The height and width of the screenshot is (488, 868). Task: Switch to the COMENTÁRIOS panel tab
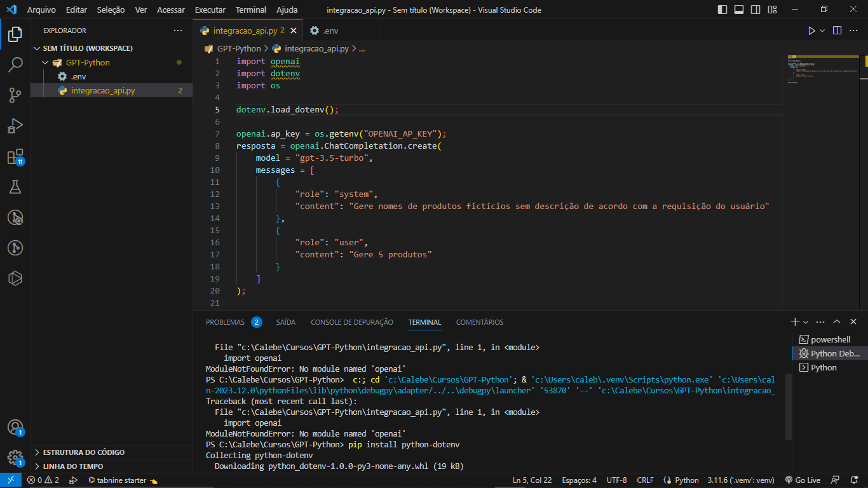[480, 322]
